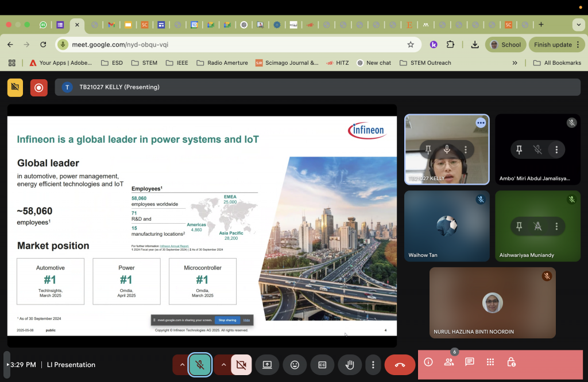
Task: Toggle the camera on or off
Action: point(241,364)
